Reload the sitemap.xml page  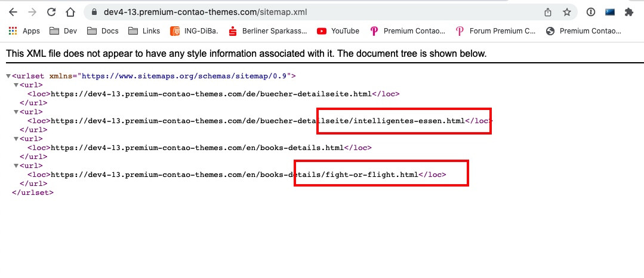pyautogui.click(x=51, y=12)
